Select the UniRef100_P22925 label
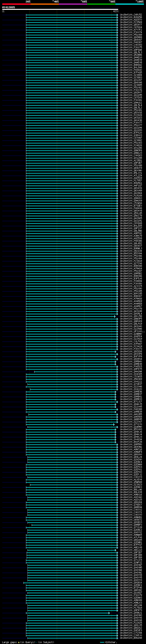 131,623
